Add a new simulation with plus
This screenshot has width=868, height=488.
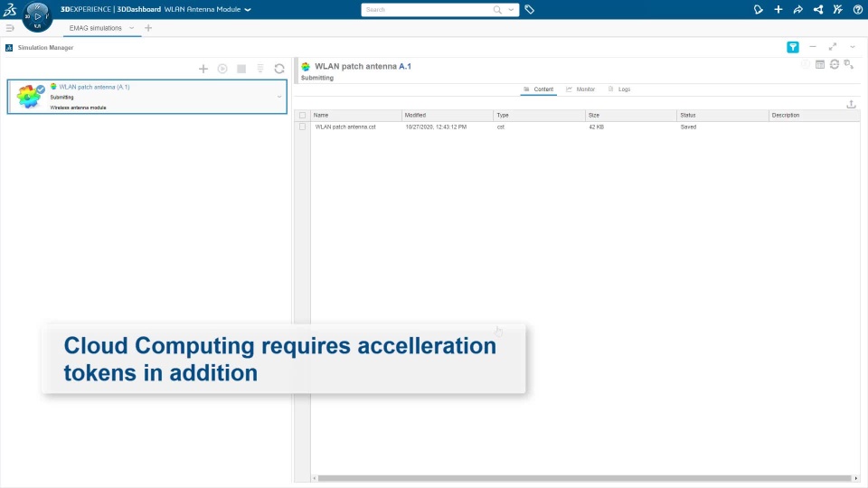pyautogui.click(x=203, y=69)
